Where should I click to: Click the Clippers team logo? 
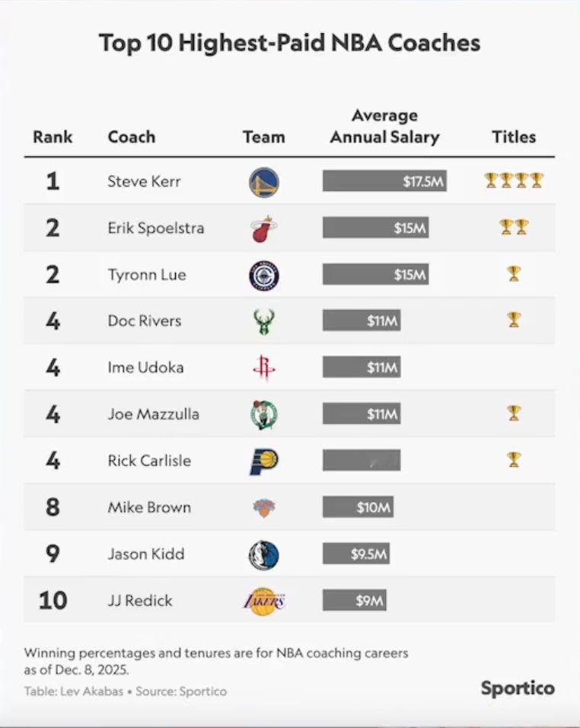coord(263,275)
